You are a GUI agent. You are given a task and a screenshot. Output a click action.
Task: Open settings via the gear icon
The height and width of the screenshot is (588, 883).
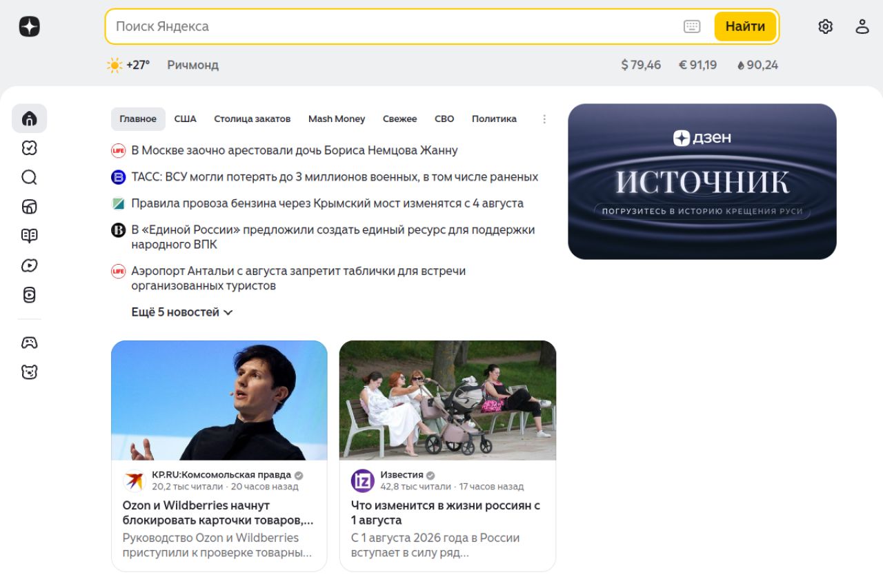[826, 27]
